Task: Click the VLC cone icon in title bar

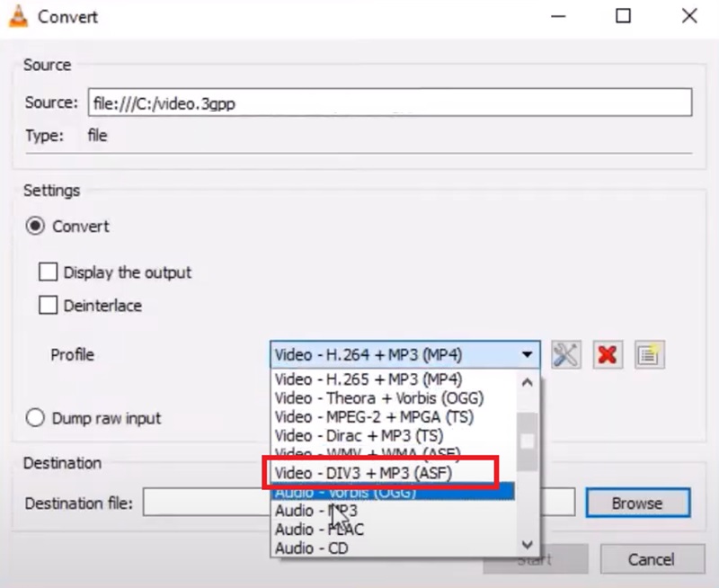Action: [x=18, y=17]
